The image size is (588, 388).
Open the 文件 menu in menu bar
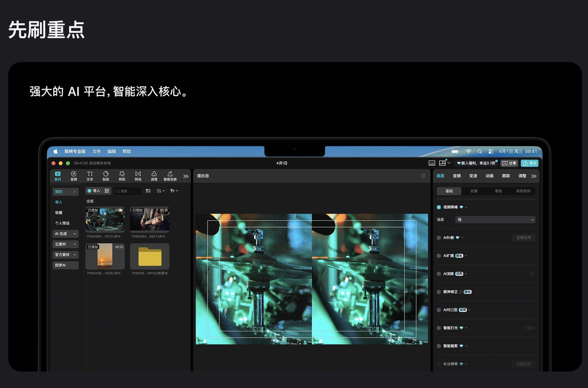pyautogui.click(x=96, y=152)
